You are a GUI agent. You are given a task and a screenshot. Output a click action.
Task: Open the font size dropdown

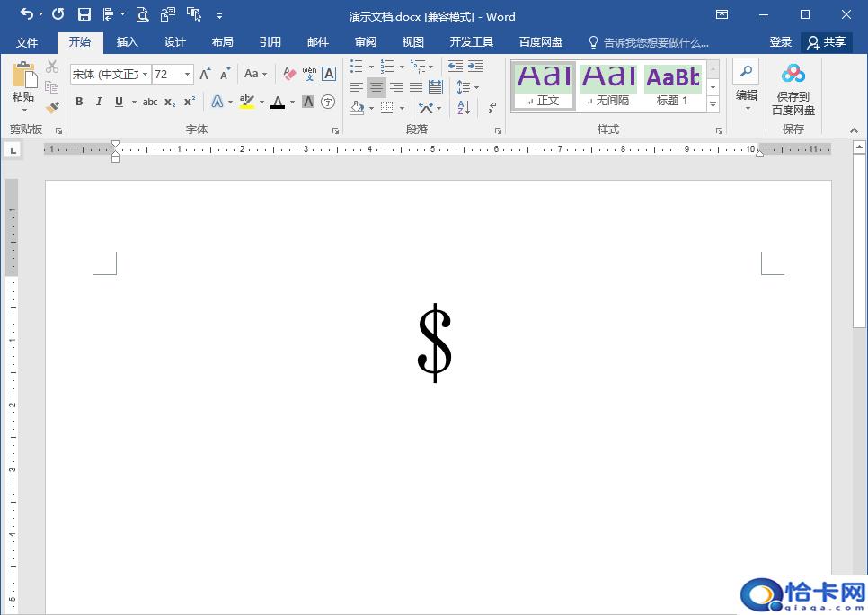[187, 75]
